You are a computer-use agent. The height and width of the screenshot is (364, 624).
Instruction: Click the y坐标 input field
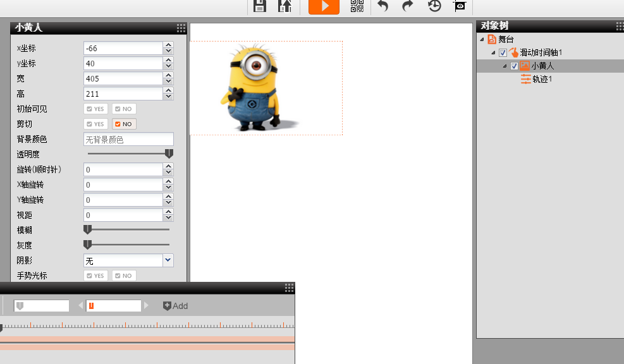[x=123, y=63]
